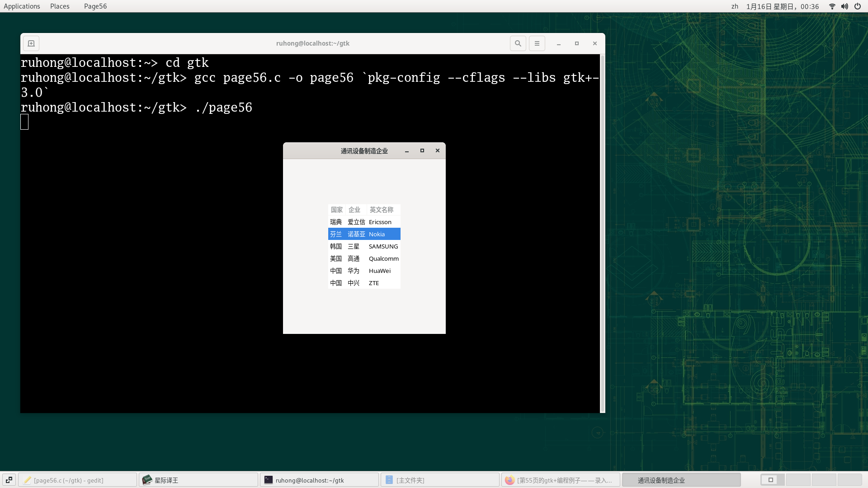Sort list by 国家 column header

(337, 210)
